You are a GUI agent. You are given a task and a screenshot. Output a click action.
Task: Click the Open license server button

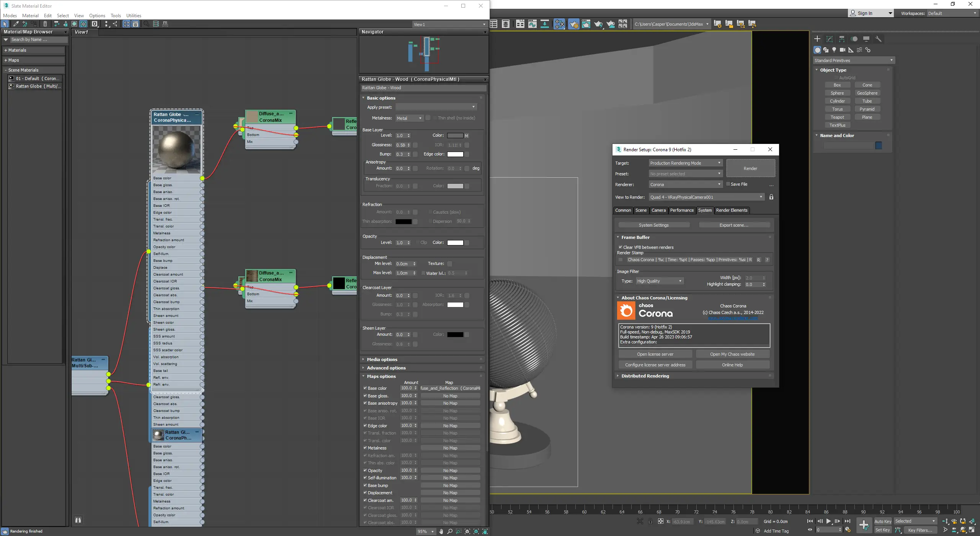[x=655, y=354]
